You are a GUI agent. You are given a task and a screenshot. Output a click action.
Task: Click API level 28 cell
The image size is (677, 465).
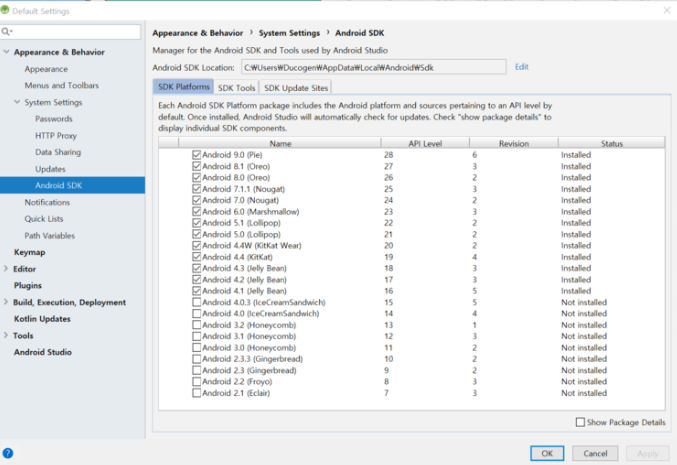click(x=389, y=155)
